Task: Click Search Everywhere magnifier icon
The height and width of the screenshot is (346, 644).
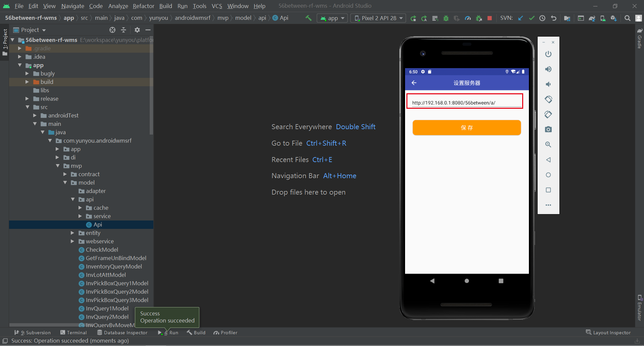Action: pyautogui.click(x=627, y=18)
